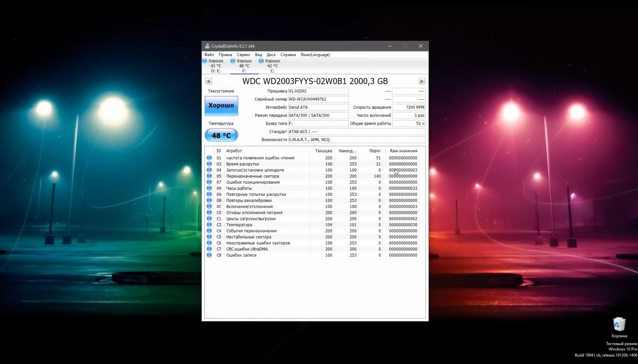Click status orb for attribute C4 row
Screen dimensions: 638x364
[x=209, y=231]
